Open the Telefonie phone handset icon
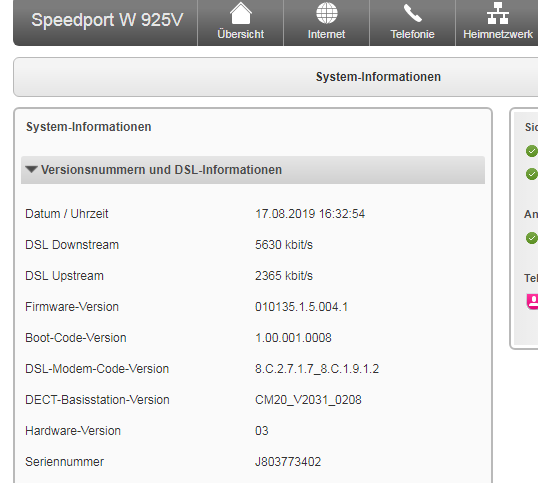This screenshot has height=483, width=538. (412, 13)
